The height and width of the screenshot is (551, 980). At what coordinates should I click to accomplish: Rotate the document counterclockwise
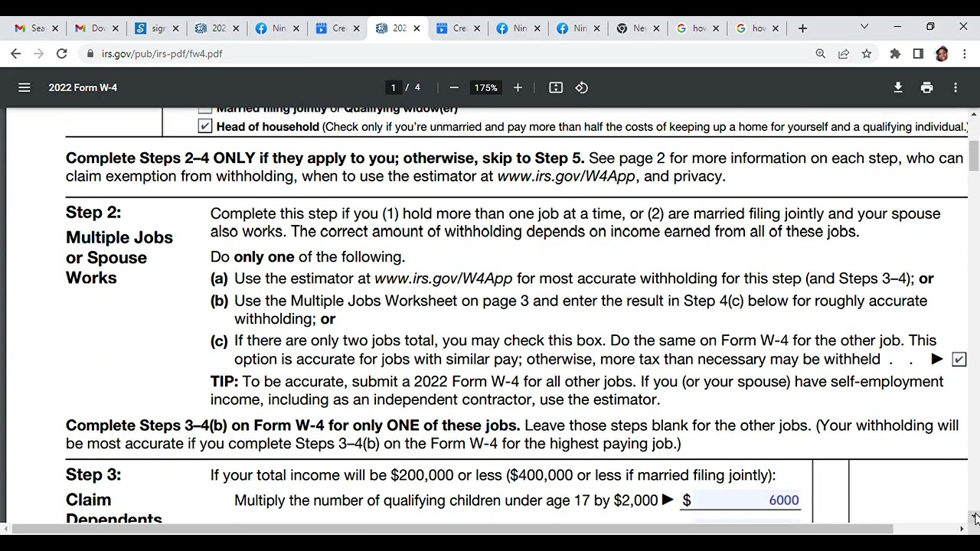(582, 88)
